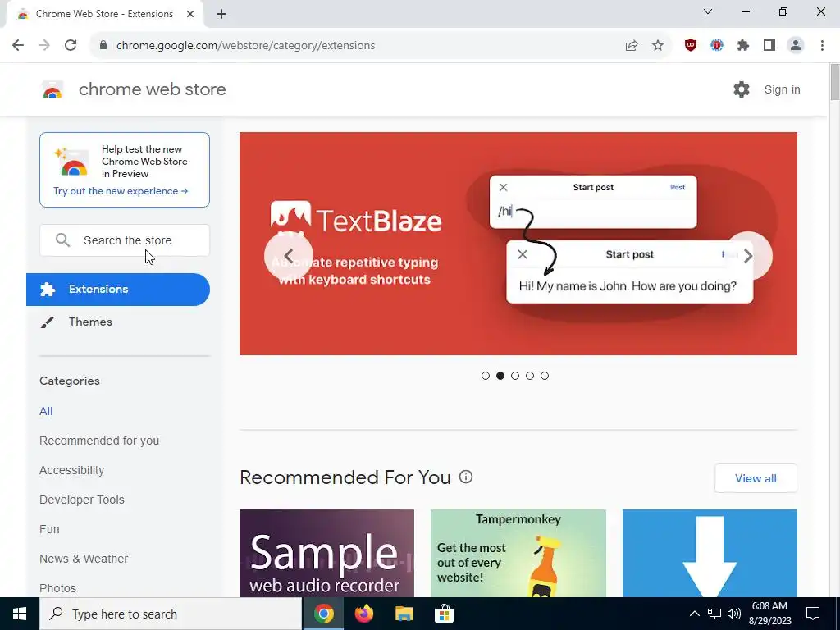Bookmark this page with the star icon
Viewport: 840px width, 630px height.
pos(658,46)
